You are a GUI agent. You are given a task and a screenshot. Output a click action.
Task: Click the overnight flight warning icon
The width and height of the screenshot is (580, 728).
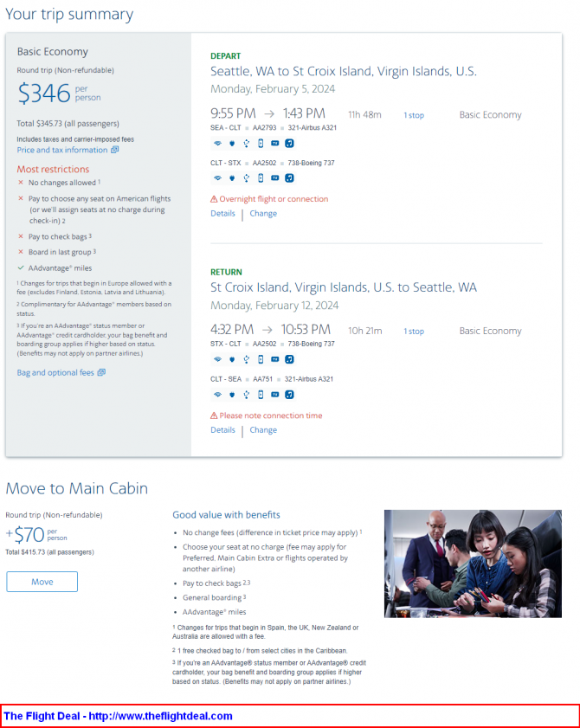(x=214, y=199)
